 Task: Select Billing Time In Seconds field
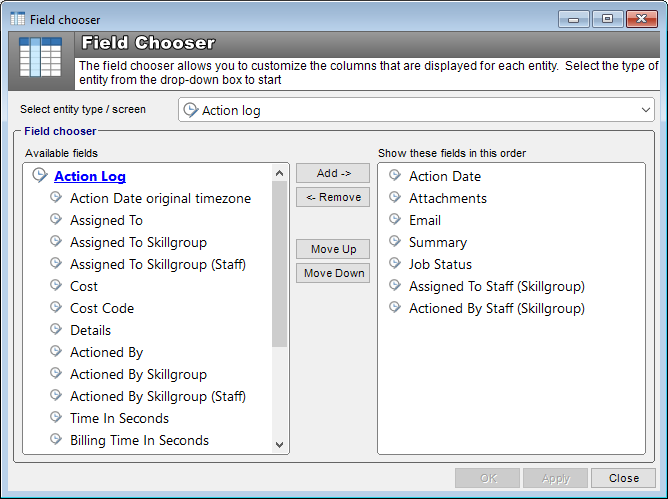[140, 441]
